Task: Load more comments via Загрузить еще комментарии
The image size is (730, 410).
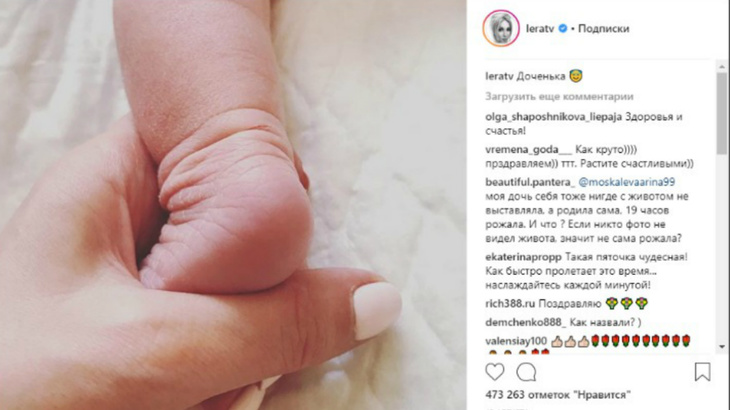Action: 559,96
